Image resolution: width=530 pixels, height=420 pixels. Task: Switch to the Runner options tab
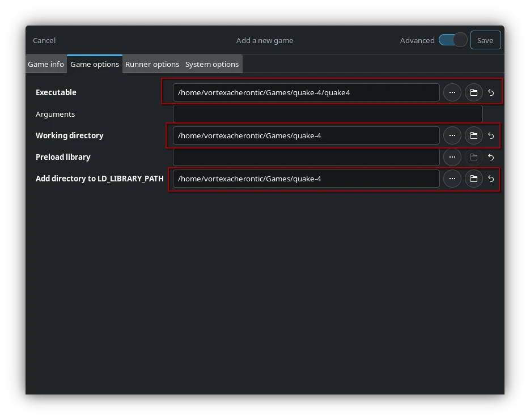click(x=152, y=64)
